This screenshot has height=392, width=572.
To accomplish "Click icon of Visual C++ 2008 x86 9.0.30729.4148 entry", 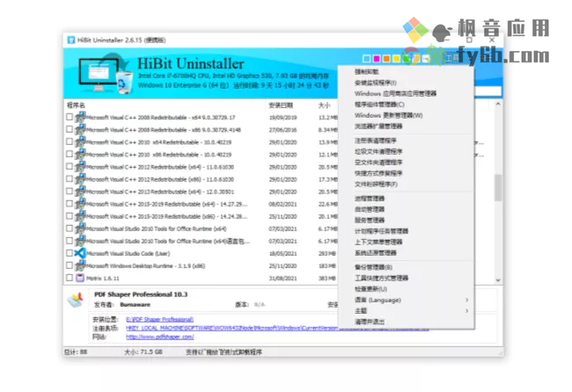I will pos(80,130).
